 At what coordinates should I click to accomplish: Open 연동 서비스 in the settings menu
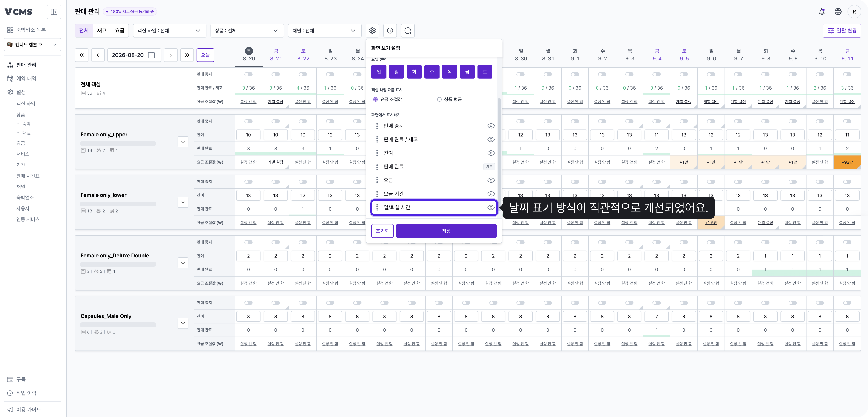coord(28,219)
